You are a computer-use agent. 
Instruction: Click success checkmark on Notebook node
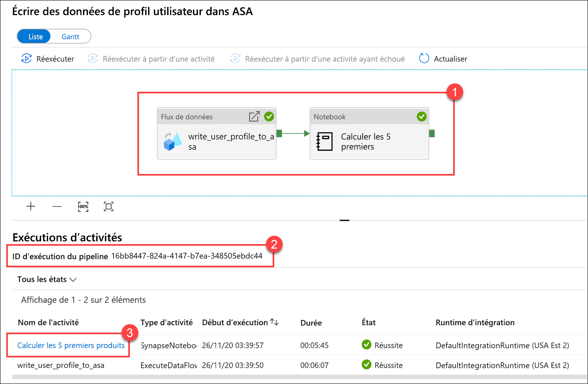pos(422,117)
